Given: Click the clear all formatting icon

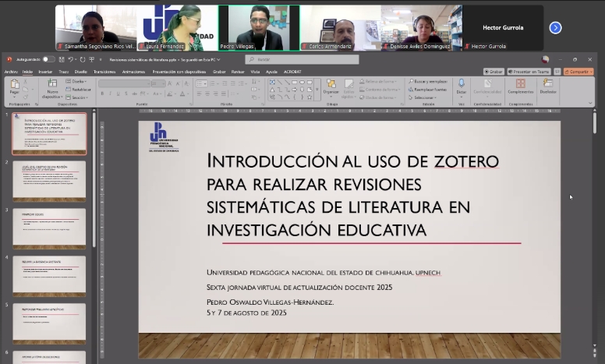Looking at the screenshot, I should point(187,83).
